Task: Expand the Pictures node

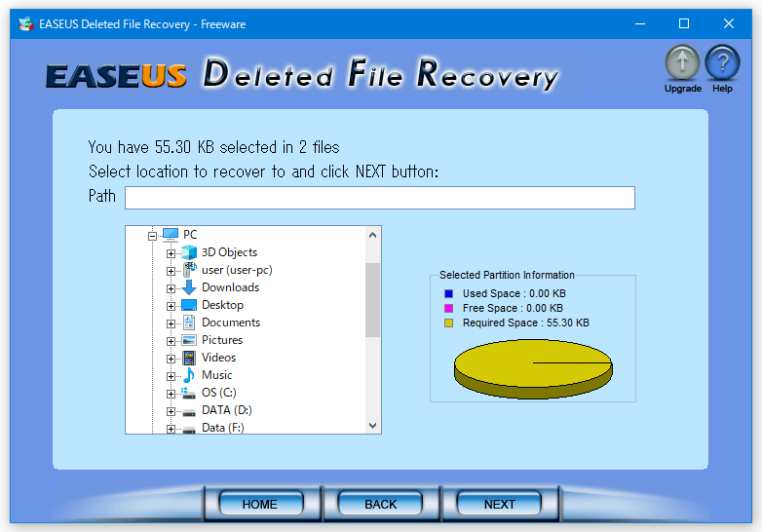Action: (x=171, y=341)
